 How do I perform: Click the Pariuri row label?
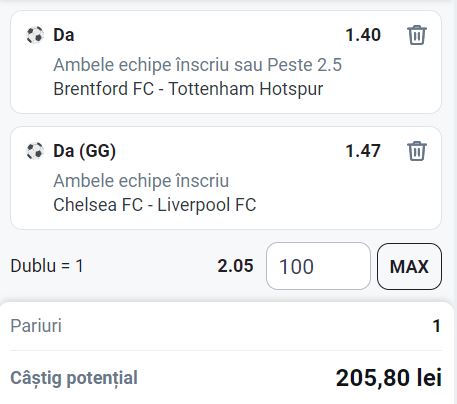(x=36, y=326)
